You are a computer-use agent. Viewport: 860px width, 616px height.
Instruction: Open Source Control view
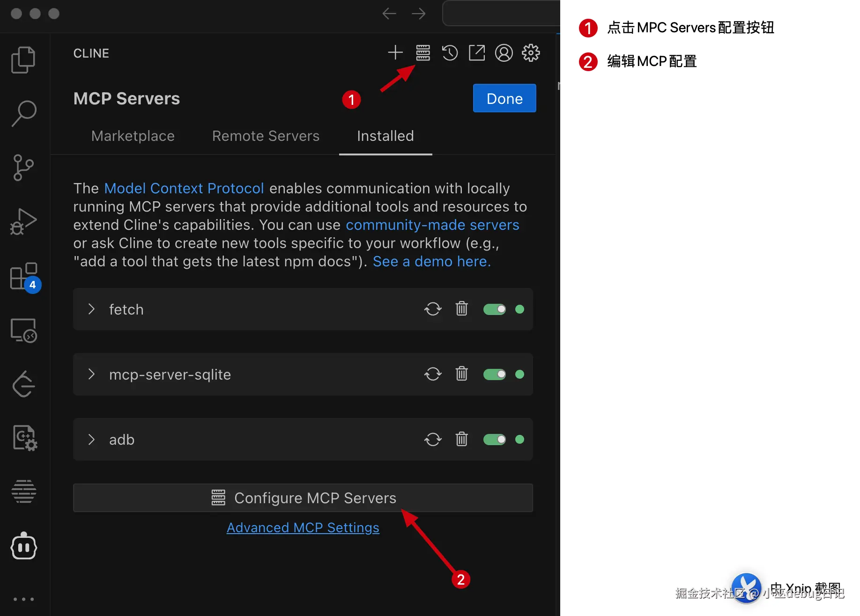pos(23,168)
